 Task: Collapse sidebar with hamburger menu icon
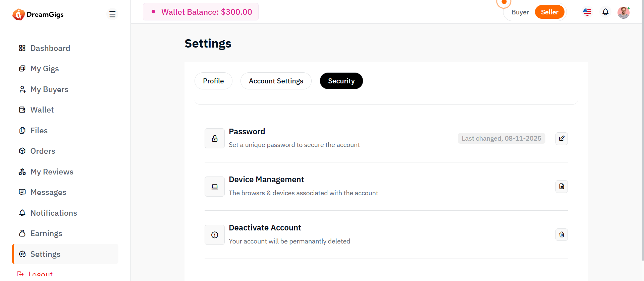tap(112, 14)
